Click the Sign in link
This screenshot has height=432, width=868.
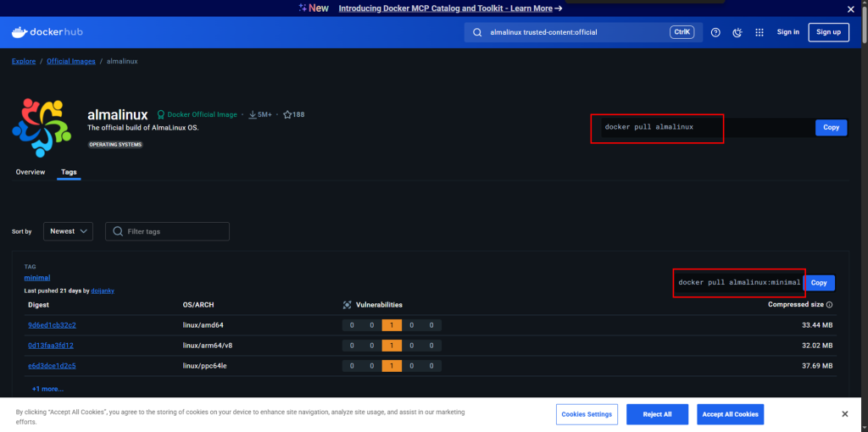(787, 32)
